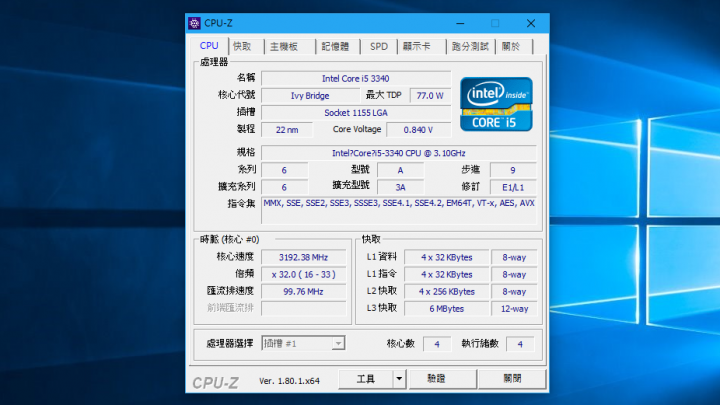Click the 擴充型號 value 3A
This screenshot has height=405, width=720.
400,187
